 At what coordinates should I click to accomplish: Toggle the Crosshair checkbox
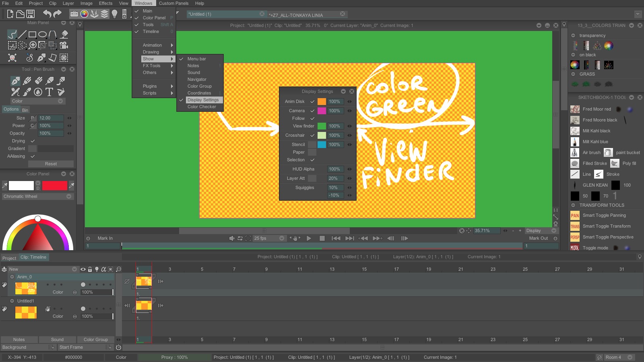pyautogui.click(x=312, y=135)
